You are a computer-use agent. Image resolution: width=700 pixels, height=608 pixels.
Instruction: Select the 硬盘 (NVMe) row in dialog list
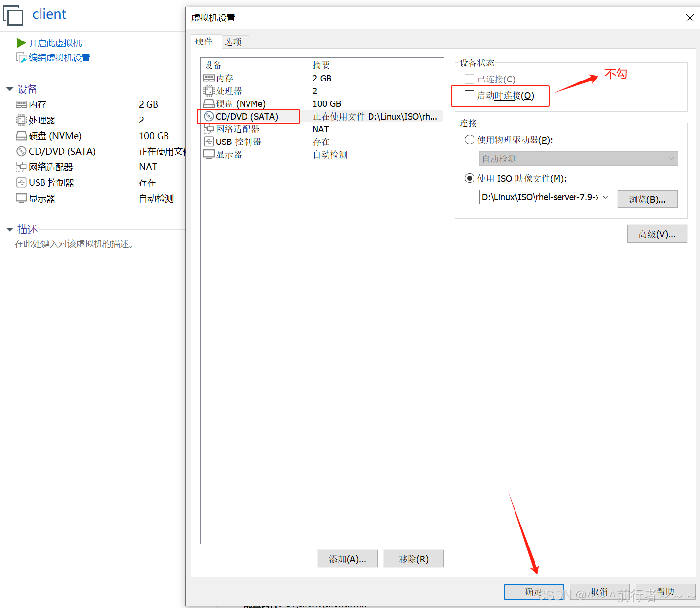[322, 103]
